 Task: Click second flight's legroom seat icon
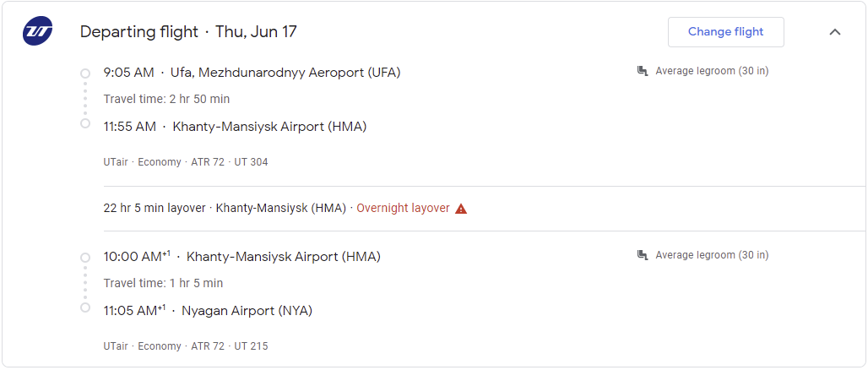pos(643,255)
